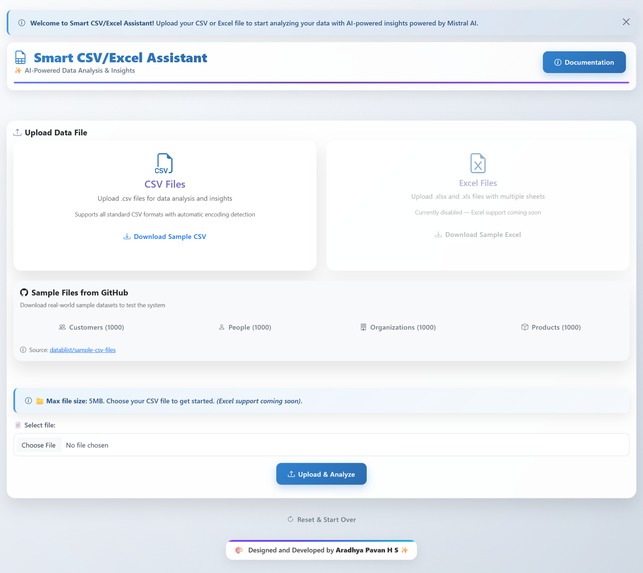Click the building icon beside Organizations
Viewport: 643px width, 573px height.
click(363, 327)
